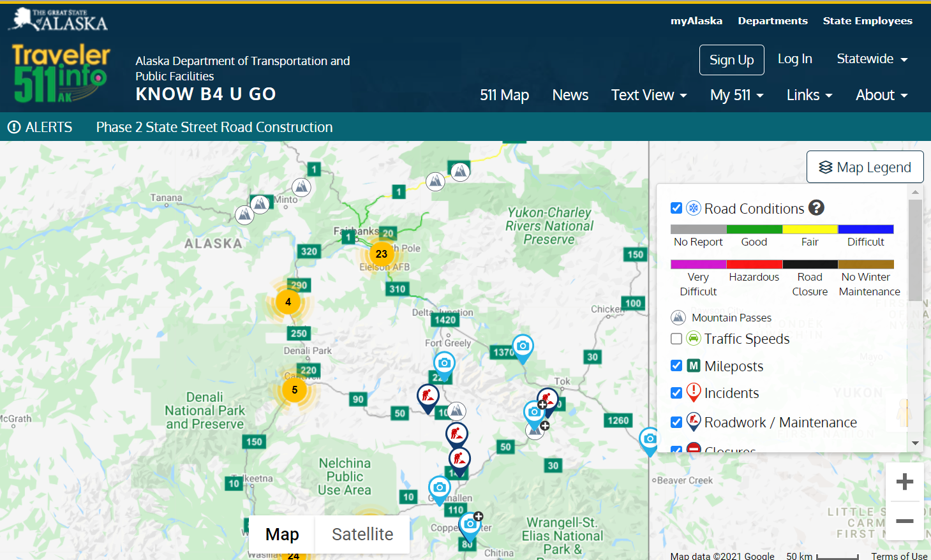Image resolution: width=931 pixels, height=560 pixels.
Task: Uncheck the Road Conditions layer checkbox
Action: [676, 208]
